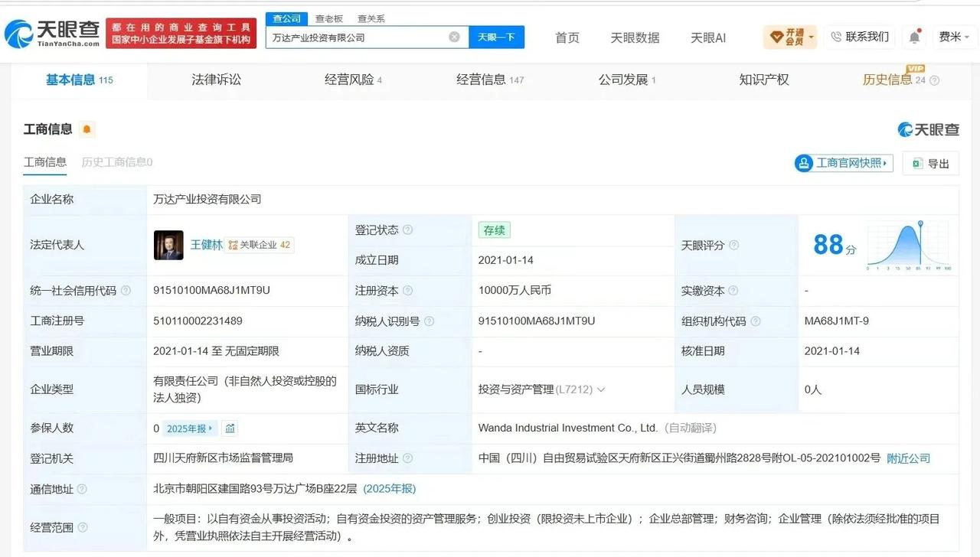Expand the 开通会员 membership dropdown
980x557 pixels.
tap(790, 37)
